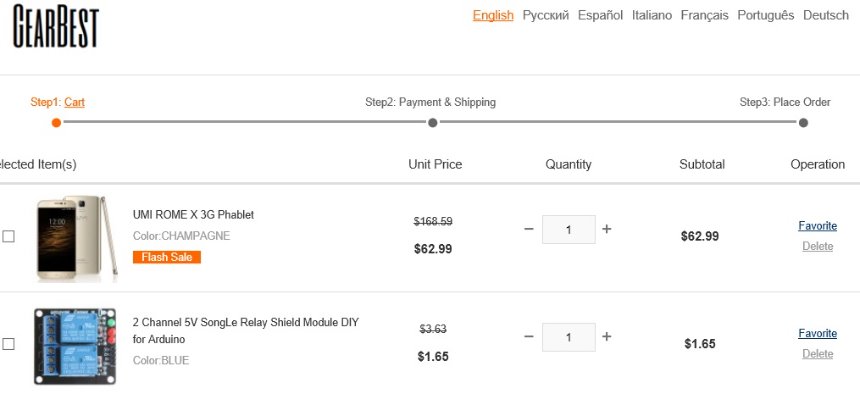Increase quantity of Relay Shield Module
This screenshot has height=398, width=860.
tap(607, 337)
